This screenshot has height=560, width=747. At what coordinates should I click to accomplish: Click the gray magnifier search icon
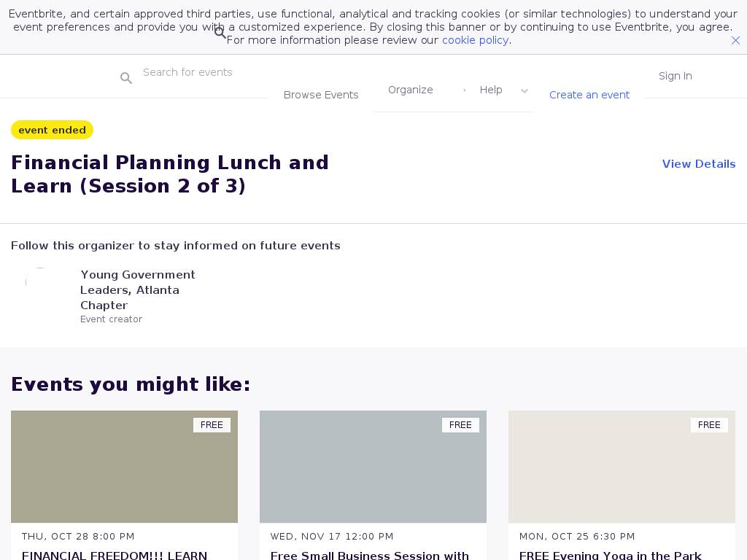pyautogui.click(x=126, y=78)
